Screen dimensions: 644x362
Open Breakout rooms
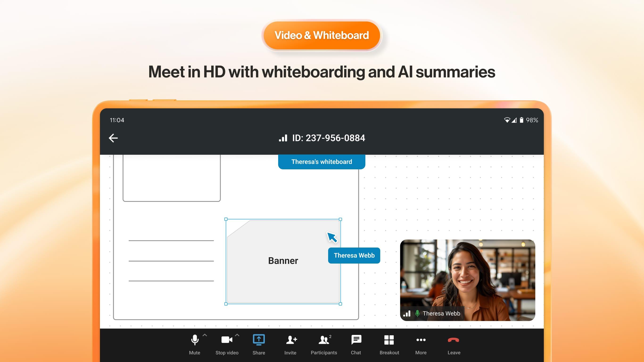click(389, 345)
